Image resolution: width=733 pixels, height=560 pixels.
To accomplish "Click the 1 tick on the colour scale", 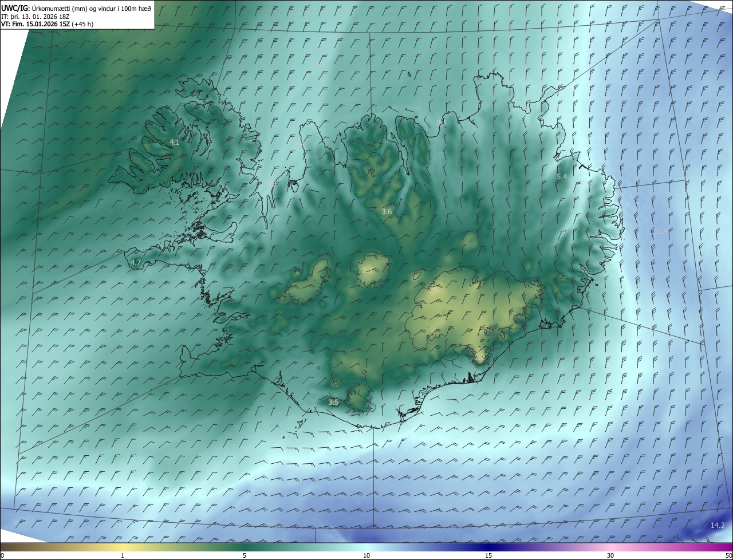I will (123, 555).
